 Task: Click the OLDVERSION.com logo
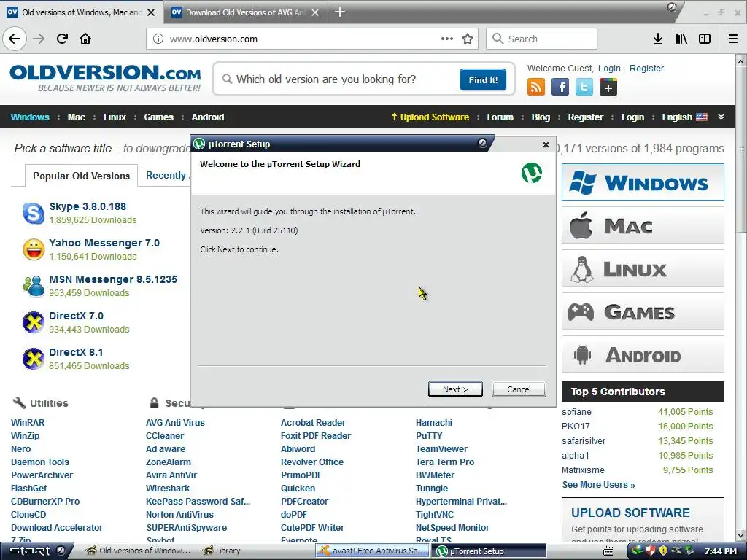coord(105,79)
